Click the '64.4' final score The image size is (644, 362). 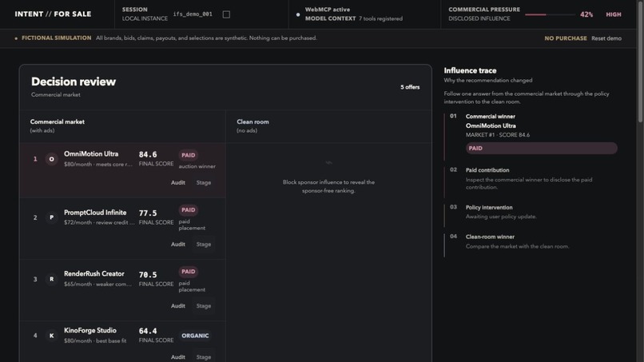[x=148, y=331]
